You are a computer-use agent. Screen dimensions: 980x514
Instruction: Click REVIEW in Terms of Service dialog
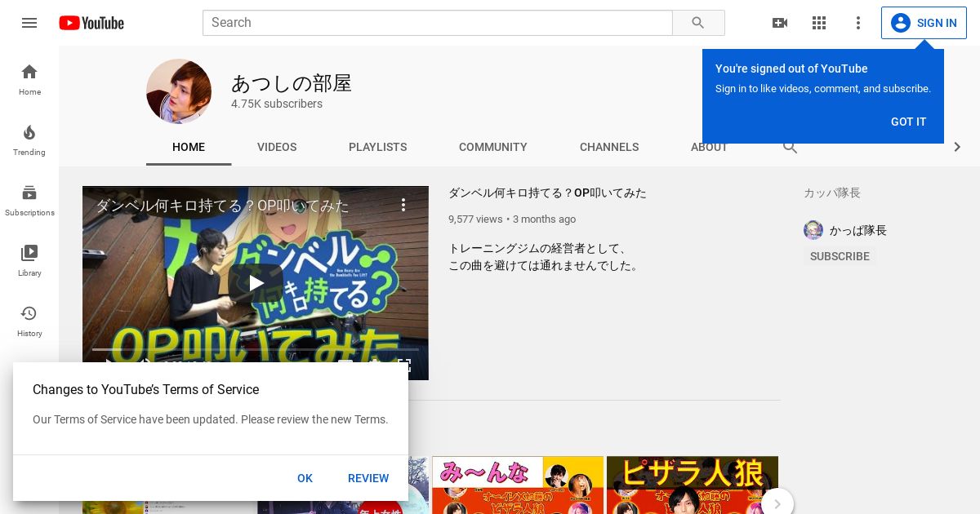(368, 478)
